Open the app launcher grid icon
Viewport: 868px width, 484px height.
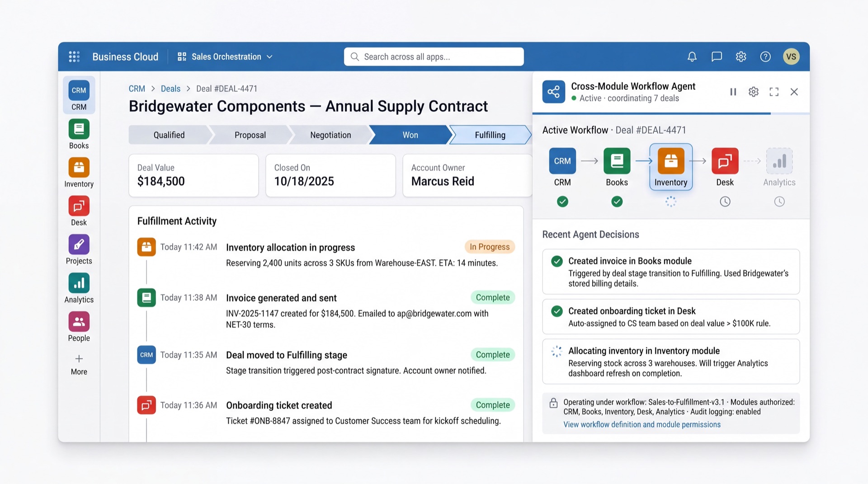point(74,56)
